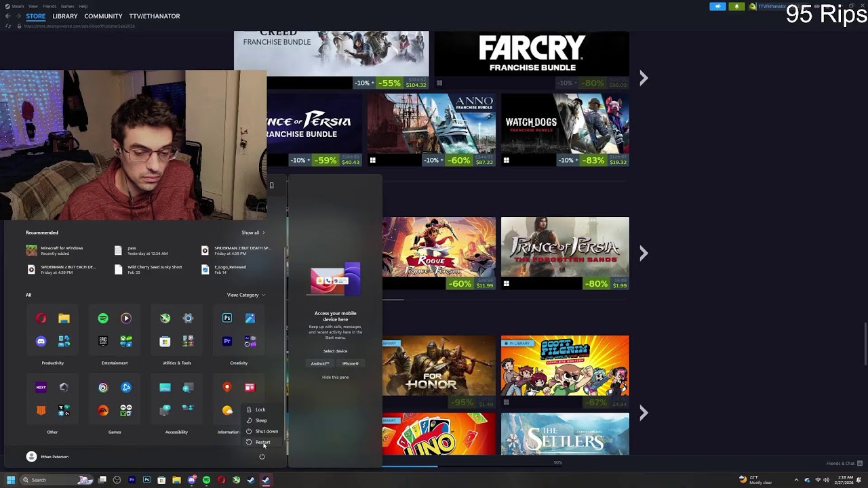Open Discord from the taskbar

191,480
